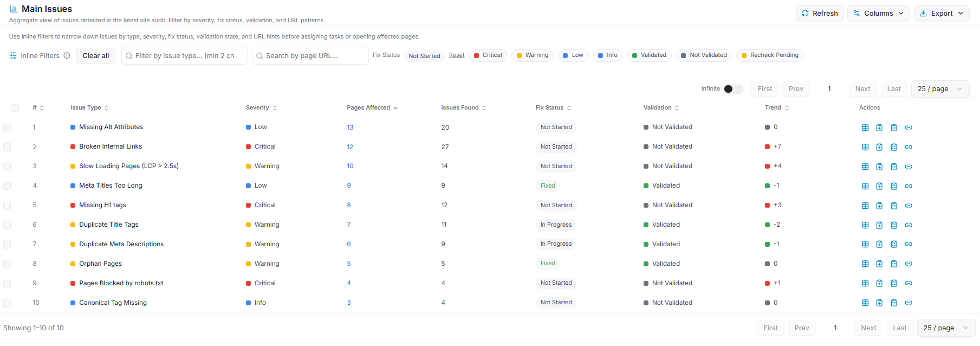The width and height of the screenshot is (980, 346).
Task: Sort by Issues Found column sort icon
Action: coord(484,108)
